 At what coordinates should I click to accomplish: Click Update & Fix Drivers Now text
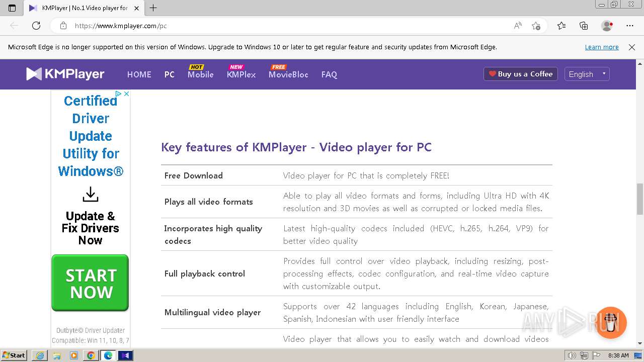[91, 228]
